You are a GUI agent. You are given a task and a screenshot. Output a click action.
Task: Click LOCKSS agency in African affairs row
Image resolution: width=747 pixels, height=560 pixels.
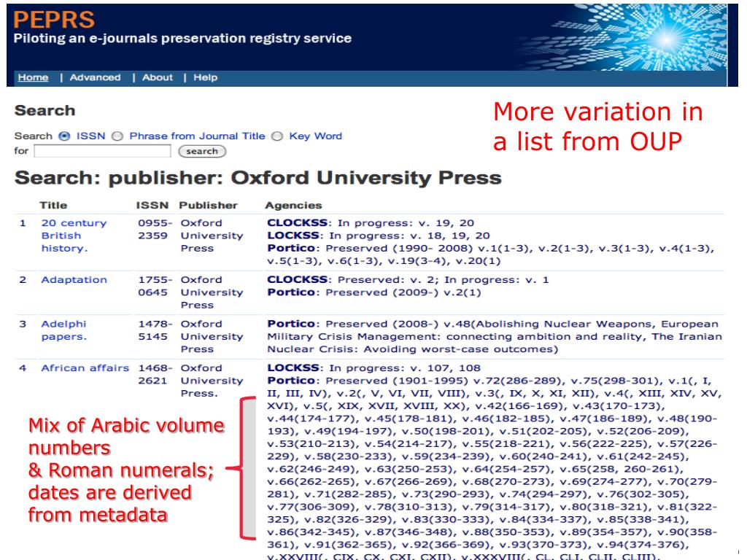tap(293, 368)
